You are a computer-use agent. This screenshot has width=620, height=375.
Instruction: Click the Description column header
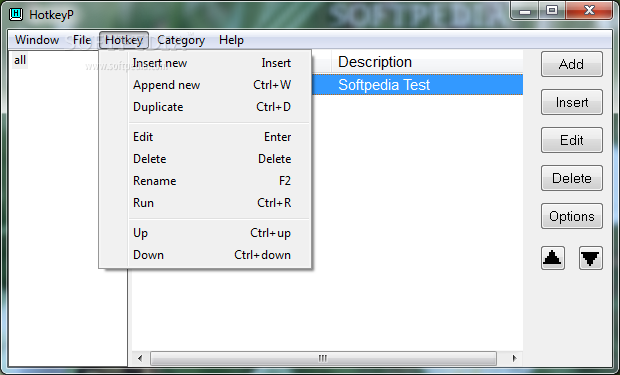(427, 62)
